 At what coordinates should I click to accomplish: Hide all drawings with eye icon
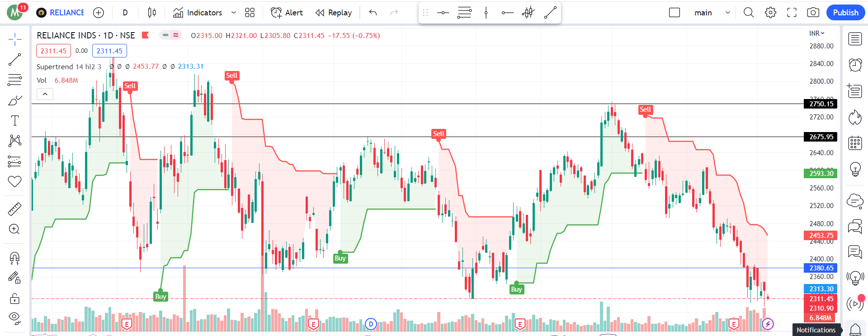pyautogui.click(x=14, y=318)
